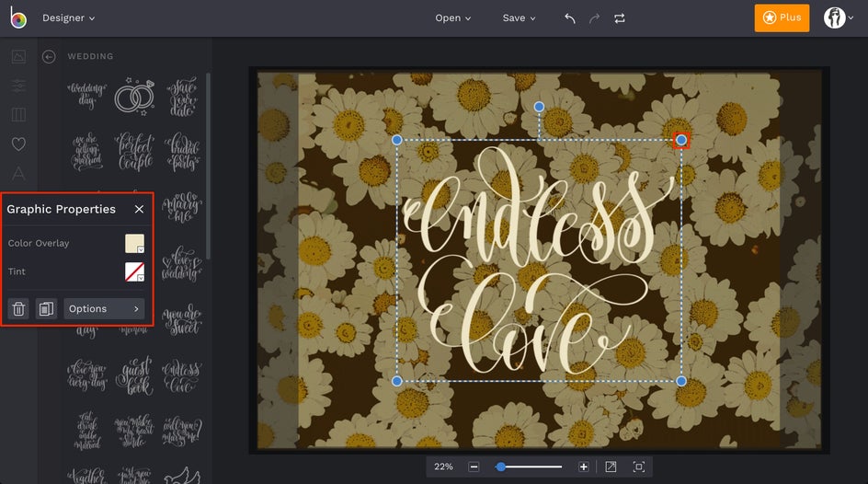Open Options in Graphic Properties

coord(104,309)
